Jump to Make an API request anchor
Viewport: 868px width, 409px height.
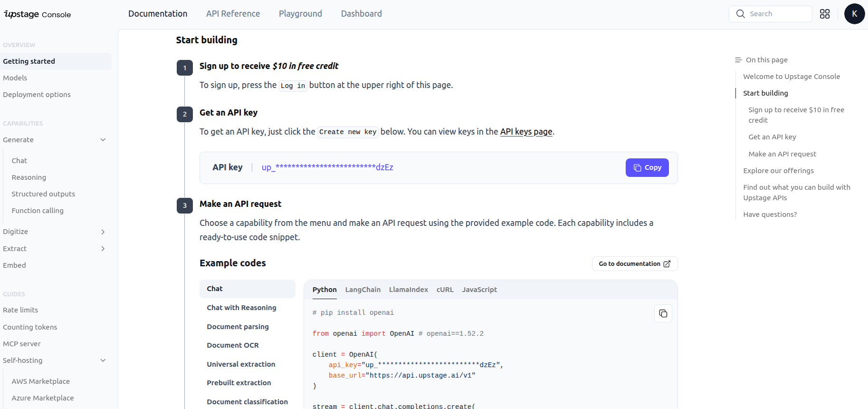pos(782,154)
